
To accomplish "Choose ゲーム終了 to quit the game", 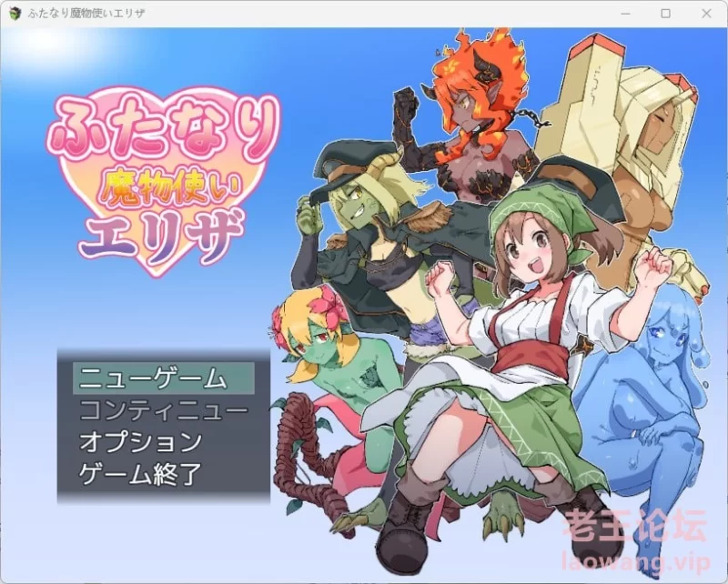I will pyautogui.click(x=140, y=474).
